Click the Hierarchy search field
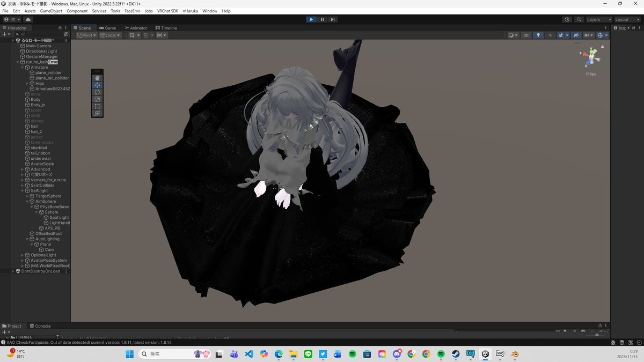The height and width of the screenshot is (362, 644). pos(39,34)
